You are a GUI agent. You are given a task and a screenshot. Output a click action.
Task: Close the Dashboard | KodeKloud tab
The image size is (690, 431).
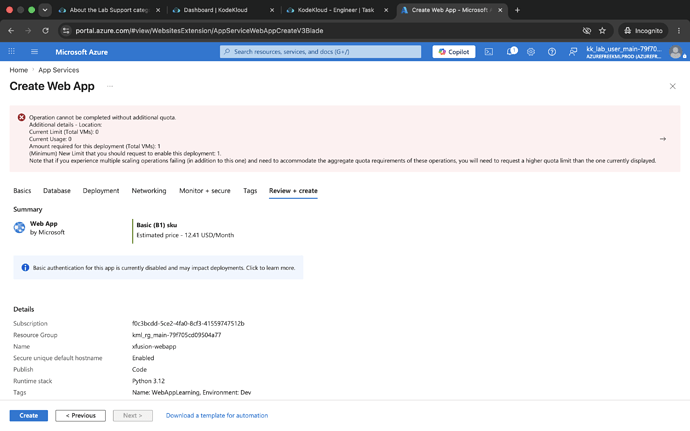pyautogui.click(x=272, y=10)
